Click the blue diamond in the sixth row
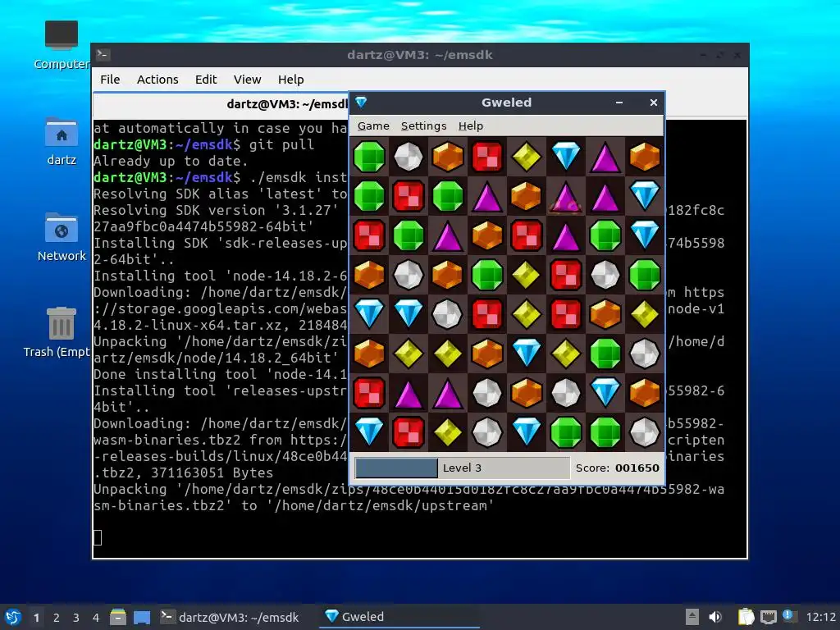The height and width of the screenshot is (630, 840). click(526, 353)
